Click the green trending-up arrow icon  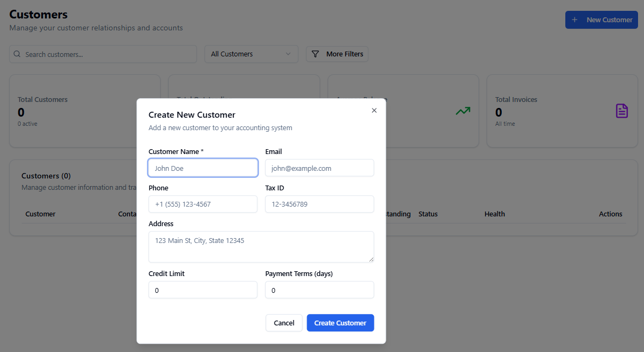tap(463, 111)
